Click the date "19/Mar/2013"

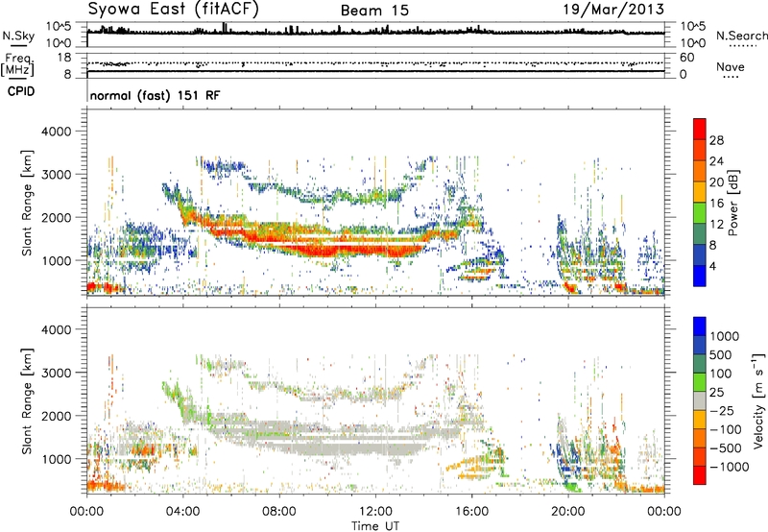613,10
